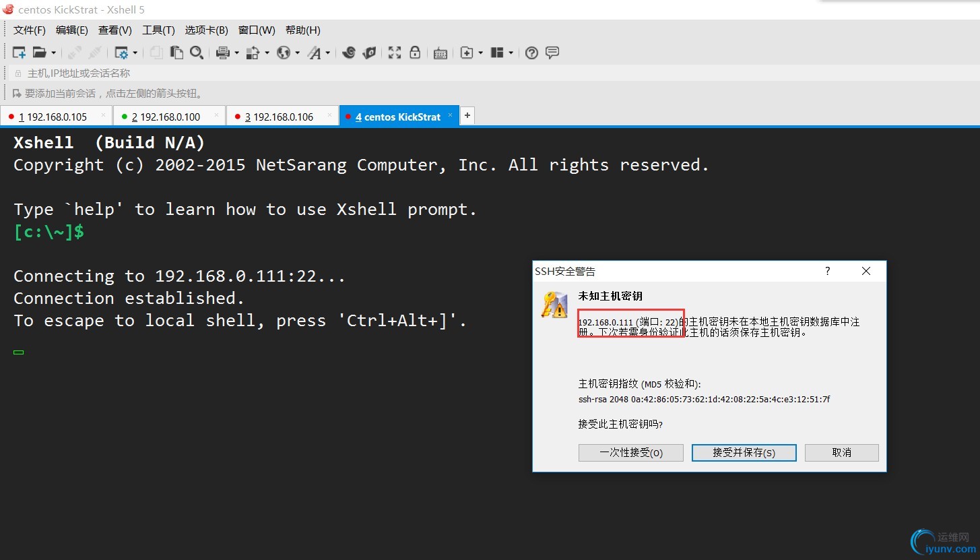Screen dimensions: 980x560
Task: Click the add current session arrow icon
Action: [17, 93]
